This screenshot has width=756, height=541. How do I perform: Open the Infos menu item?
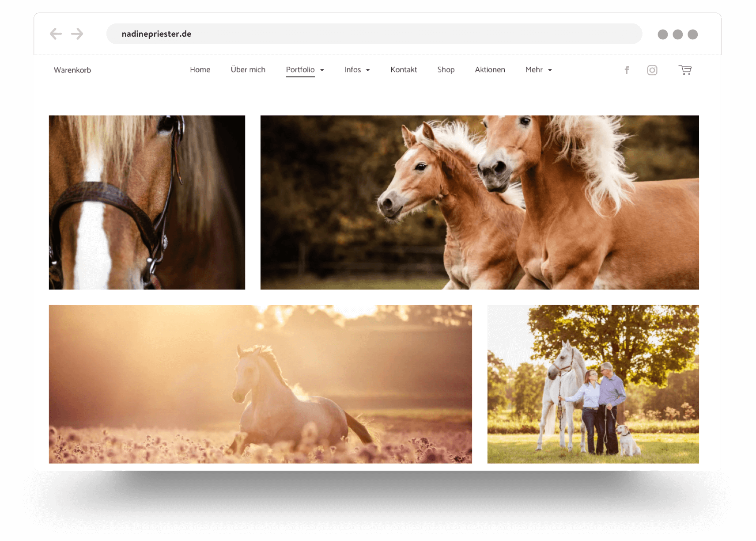coord(352,69)
